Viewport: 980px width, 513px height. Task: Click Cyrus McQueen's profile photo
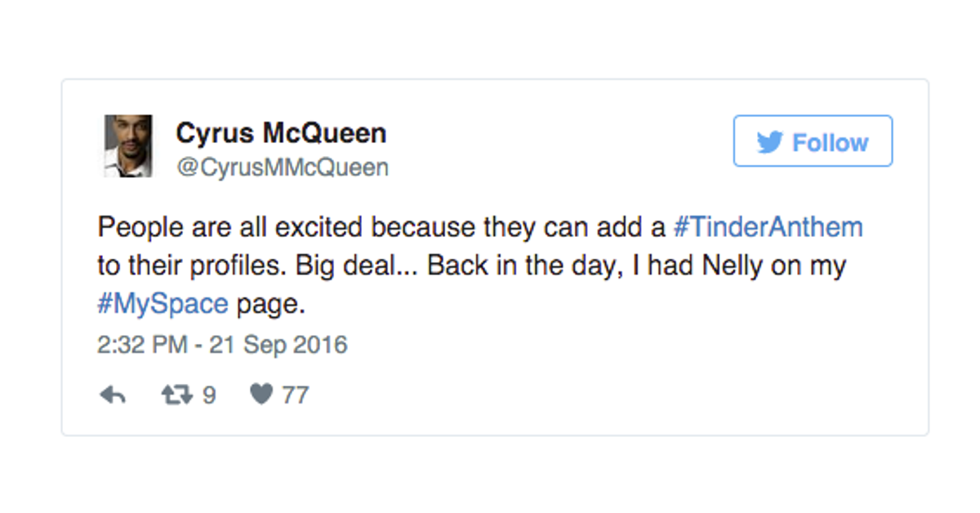(x=127, y=145)
